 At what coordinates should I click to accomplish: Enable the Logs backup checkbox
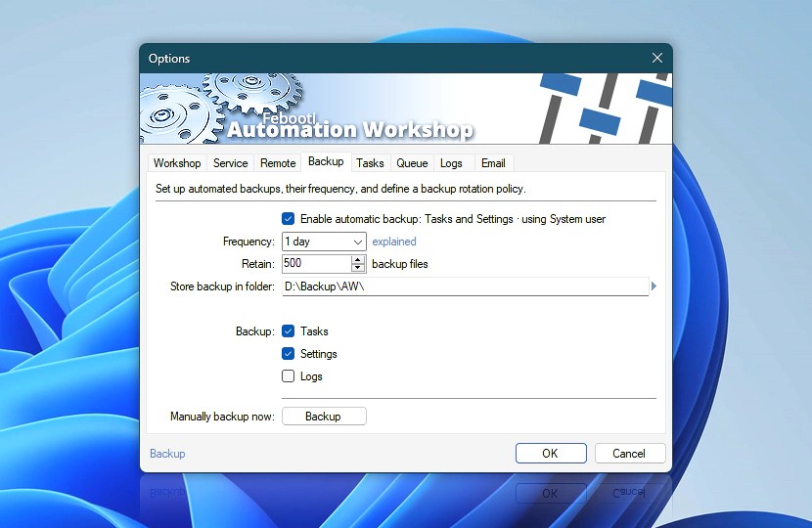(288, 376)
